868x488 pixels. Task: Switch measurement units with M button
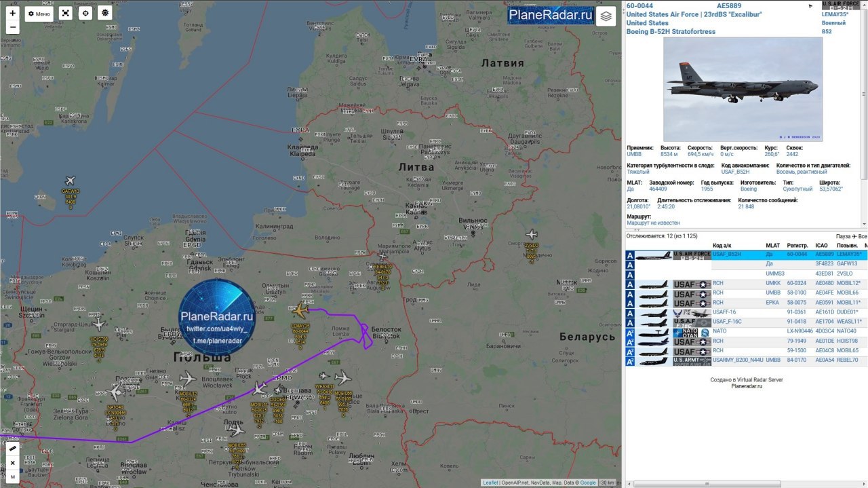(x=12, y=477)
